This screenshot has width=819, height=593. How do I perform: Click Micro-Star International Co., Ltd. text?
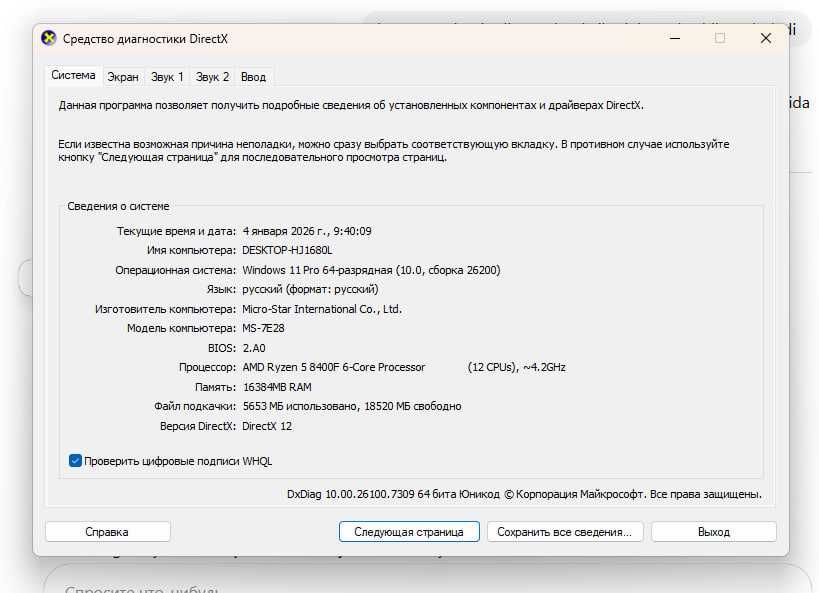[x=322, y=309]
